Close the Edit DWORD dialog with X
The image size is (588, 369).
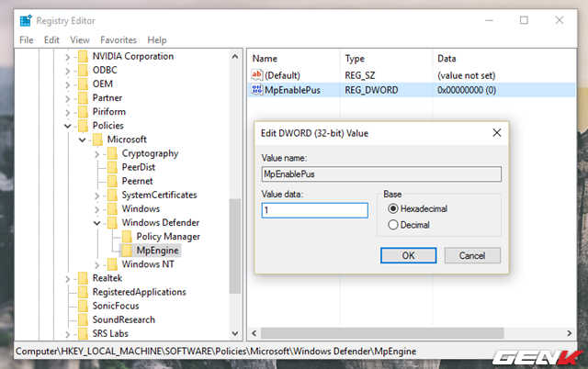tap(497, 132)
